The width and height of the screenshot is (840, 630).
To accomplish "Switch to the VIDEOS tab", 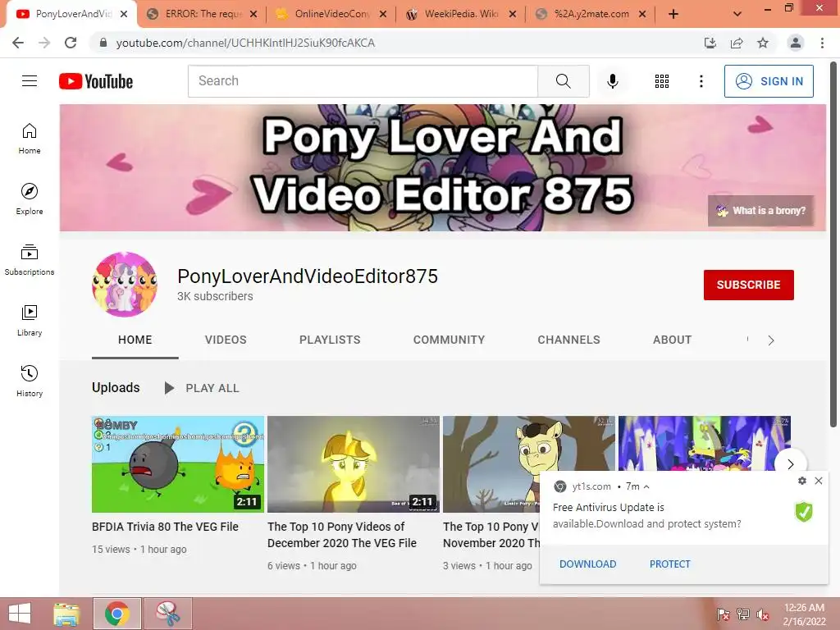I will tap(226, 340).
